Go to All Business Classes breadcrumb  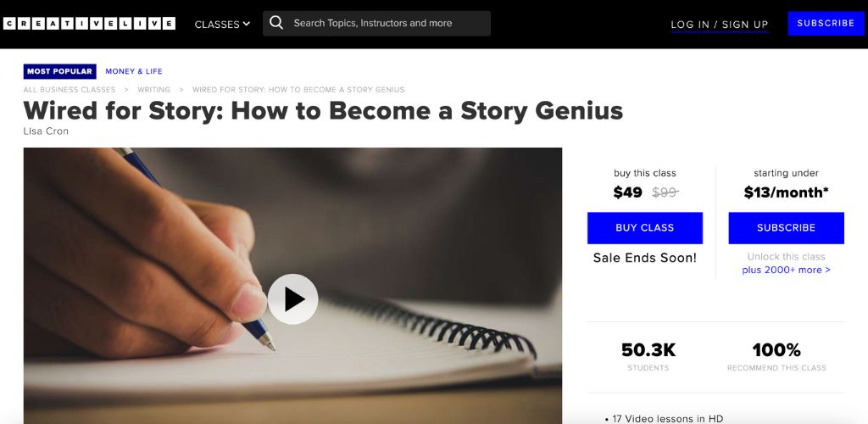tap(70, 90)
